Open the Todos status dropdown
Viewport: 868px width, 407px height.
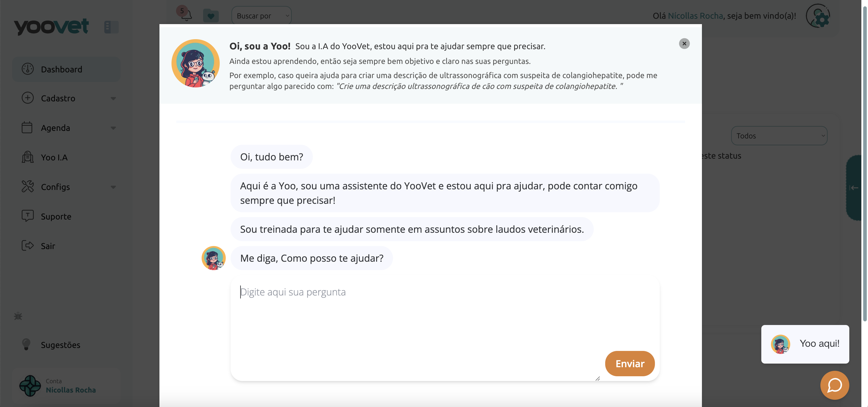779,136
